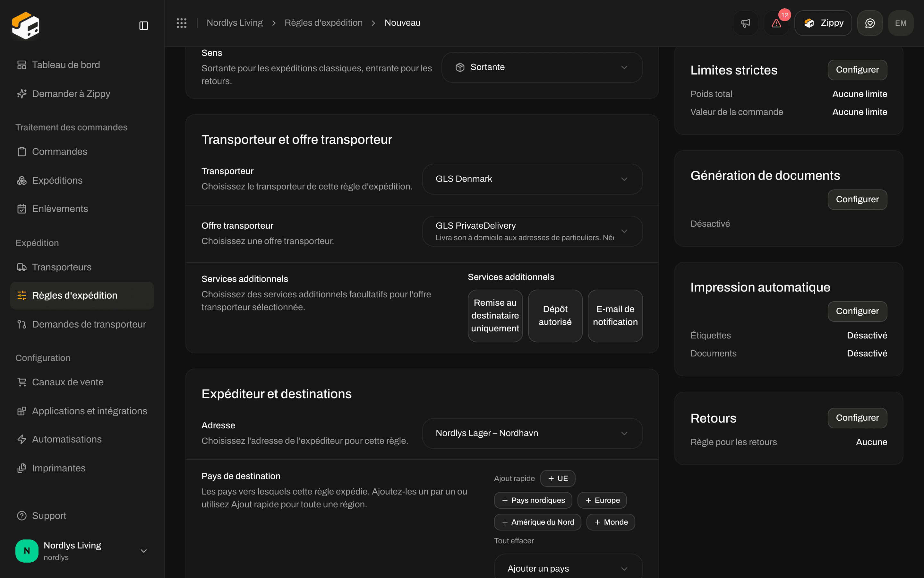Click Tout effacer link
Screen dimensions: 924x578
tap(514, 541)
